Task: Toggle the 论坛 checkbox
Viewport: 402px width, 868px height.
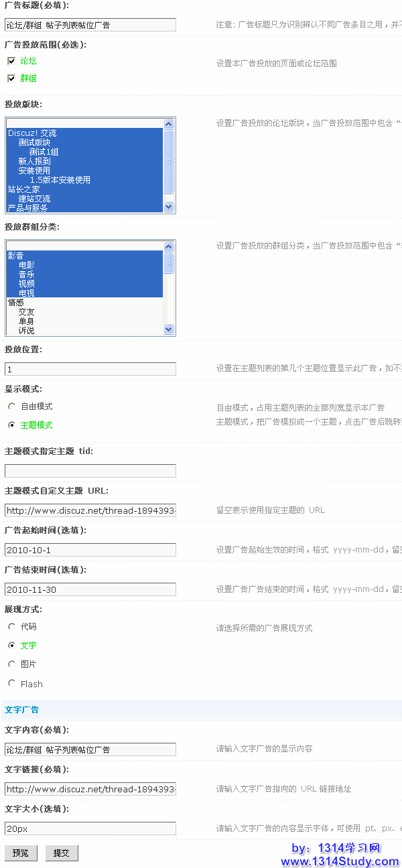Action: coord(11,61)
